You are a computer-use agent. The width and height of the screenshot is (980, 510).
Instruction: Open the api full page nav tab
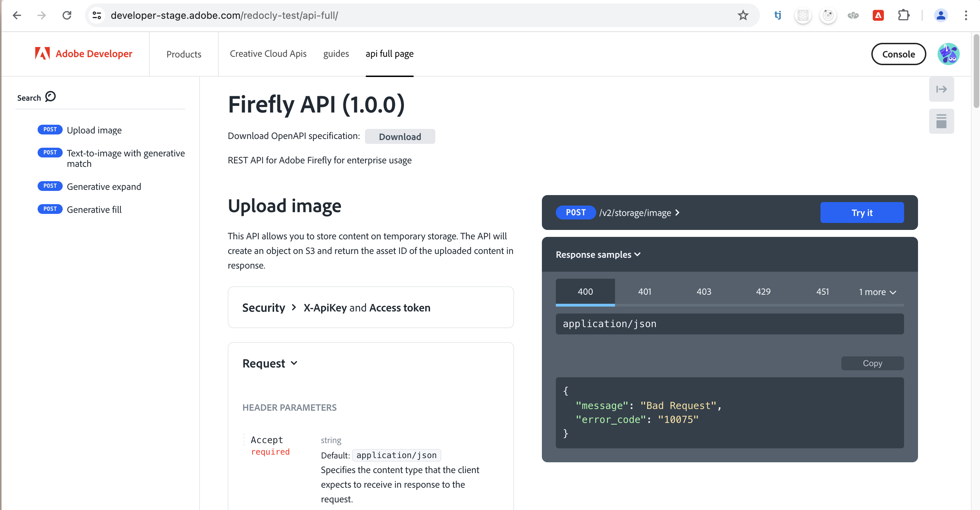pos(389,54)
